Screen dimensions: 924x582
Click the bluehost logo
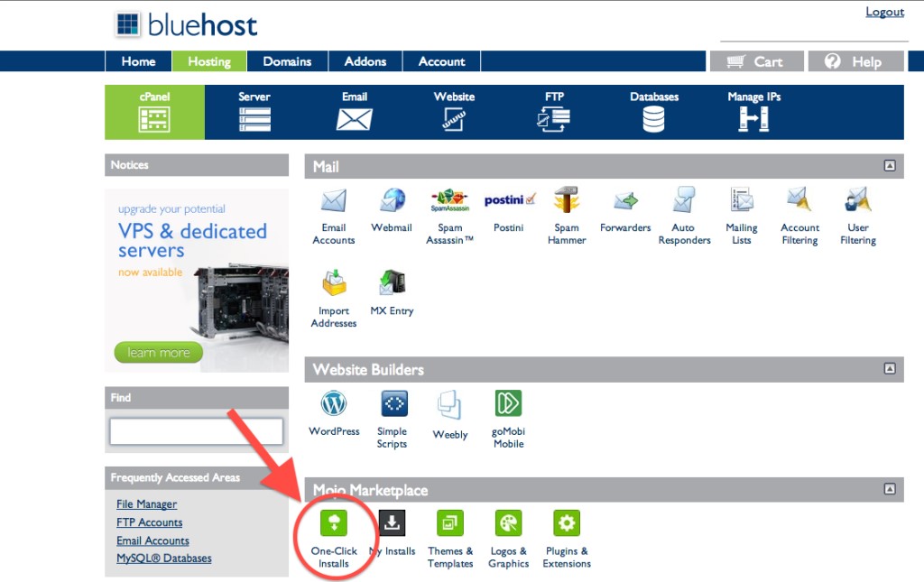(x=186, y=24)
